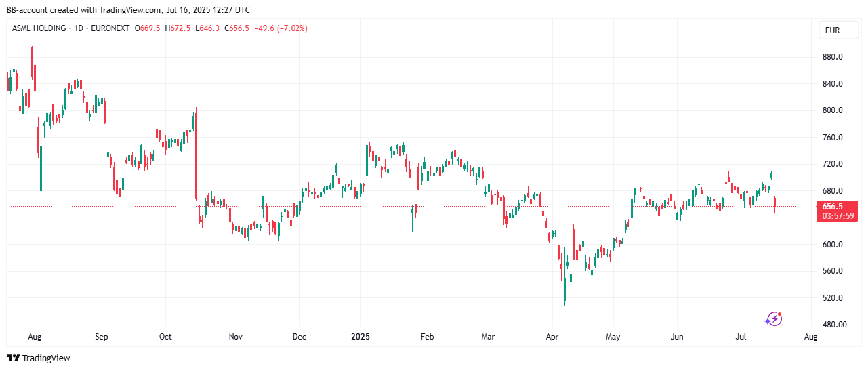
Task: Click the 520.0 price axis label
Action: (x=832, y=298)
